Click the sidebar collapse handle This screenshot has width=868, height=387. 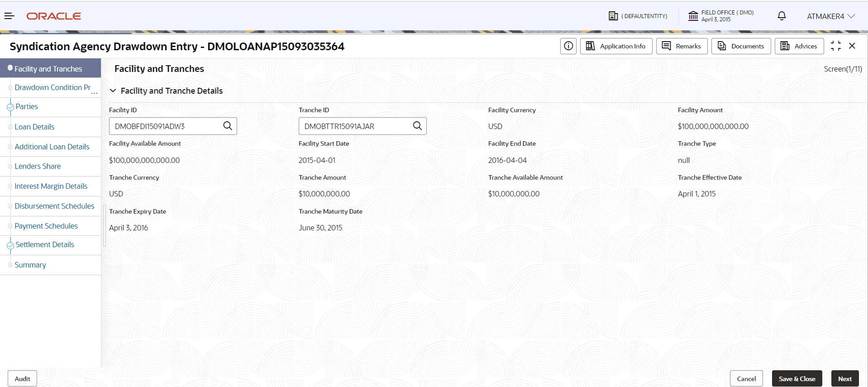tap(105, 225)
